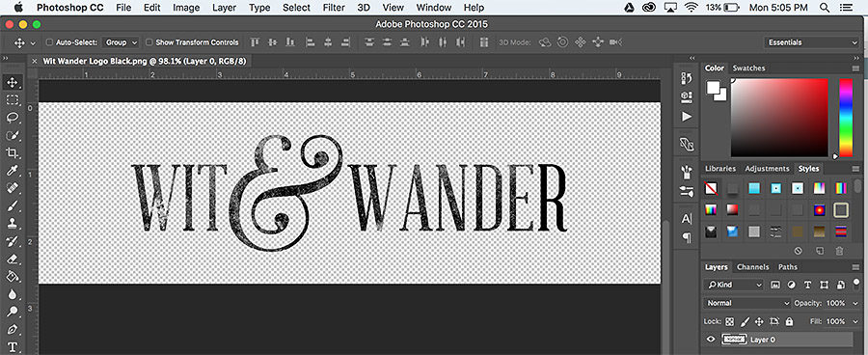Enable Show Transform Controls checkbox
Viewport: 868px width, 355px height.
point(149,42)
